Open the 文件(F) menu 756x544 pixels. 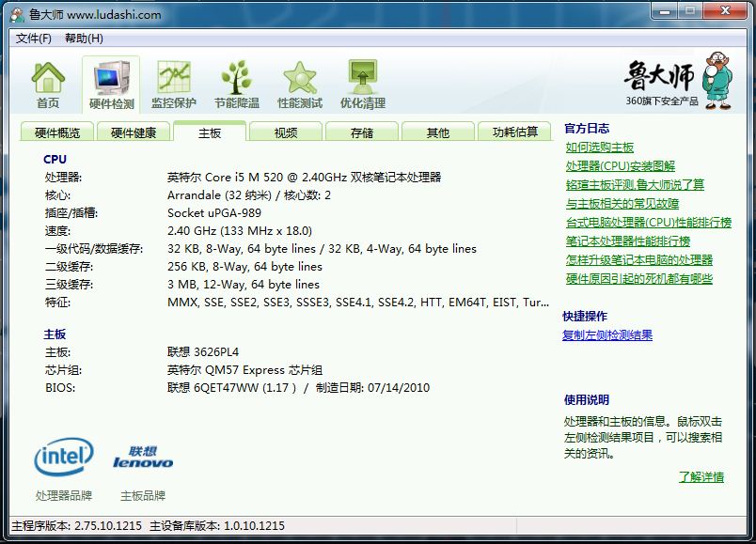pyautogui.click(x=33, y=39)
